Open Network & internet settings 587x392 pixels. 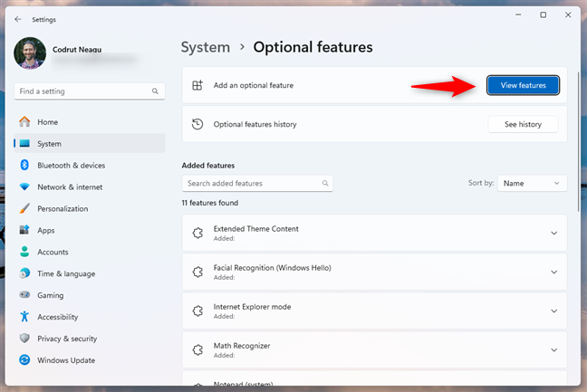click(70, 187)
